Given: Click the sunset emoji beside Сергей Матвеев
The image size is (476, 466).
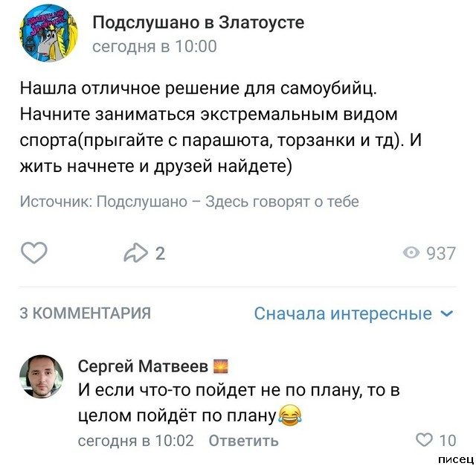Looking at the screenshot, I should pos(221,366).
